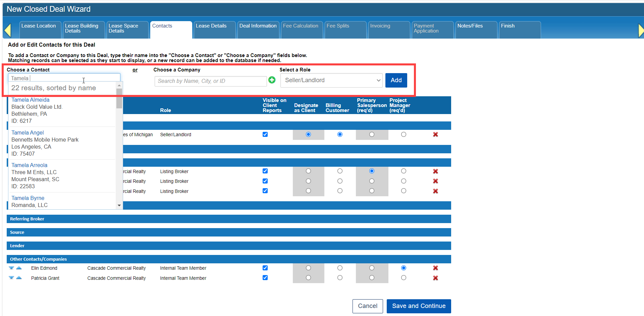Switch to the Lease Details tab
644x316 pixels.
click(x=211, y=26)
